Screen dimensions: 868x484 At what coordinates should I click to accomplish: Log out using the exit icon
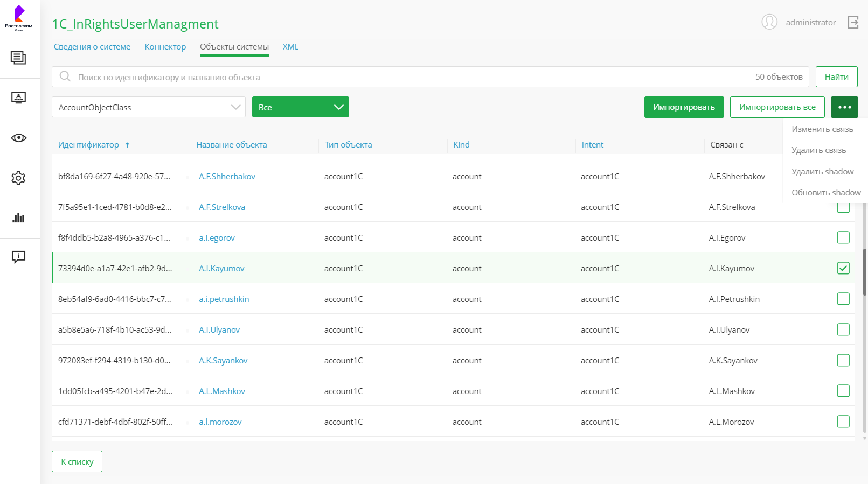[x=853, y=22]
